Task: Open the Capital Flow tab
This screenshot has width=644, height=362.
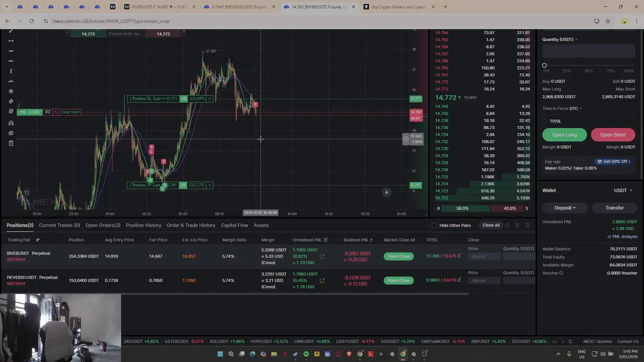Action: click(x=234, y=225)
